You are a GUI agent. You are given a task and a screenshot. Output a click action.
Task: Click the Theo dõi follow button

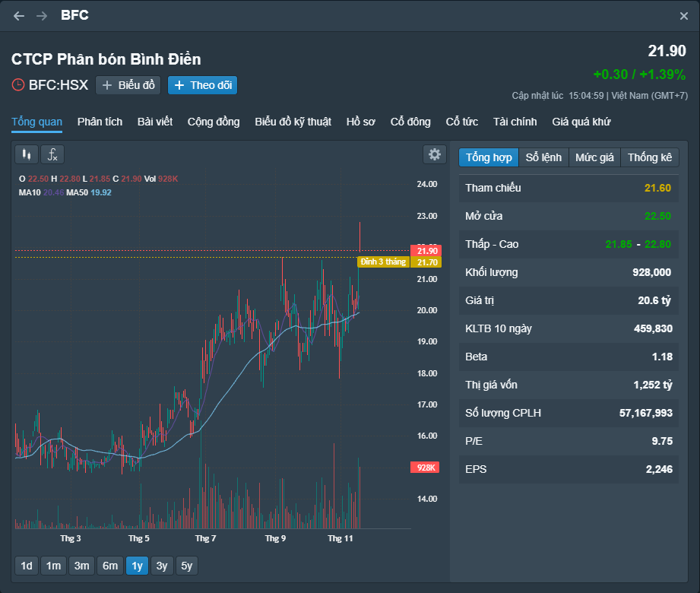pyautogui.click(x=203, y=85)
